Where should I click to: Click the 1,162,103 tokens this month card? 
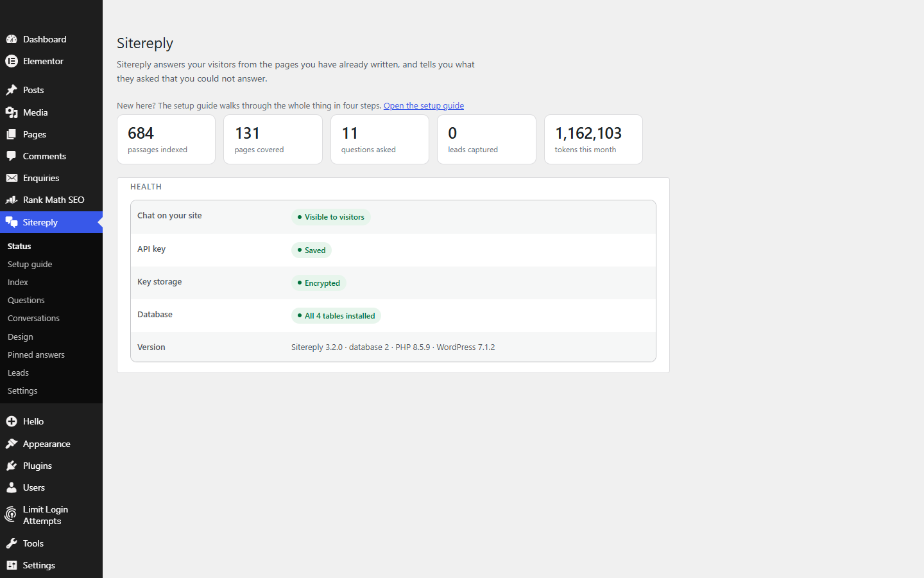[x=594, y=139]
